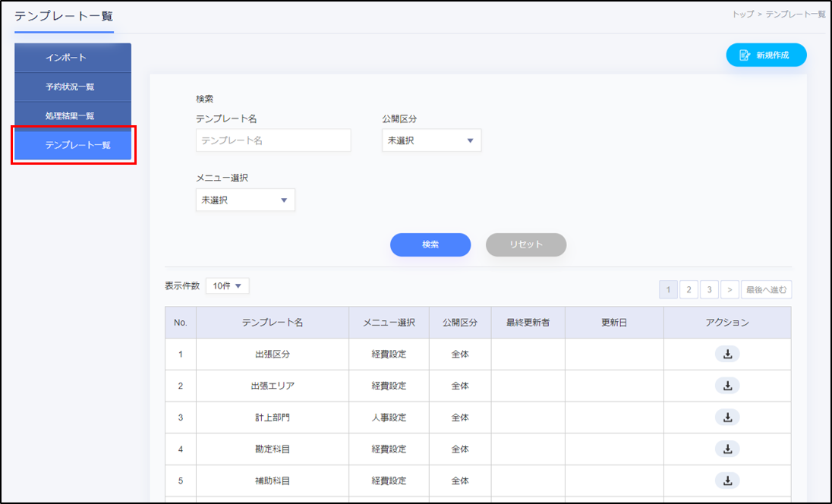This screenshot has height=504, width=832.
Task: Download the 計上部門 template
Action: 726,417
